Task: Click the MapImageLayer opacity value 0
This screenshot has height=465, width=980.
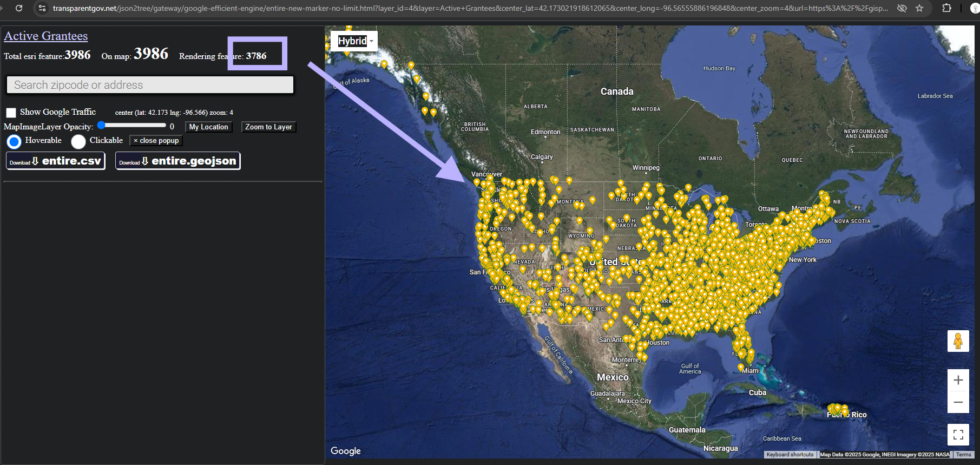Action: pyautogui.click(x=172, y=127)
